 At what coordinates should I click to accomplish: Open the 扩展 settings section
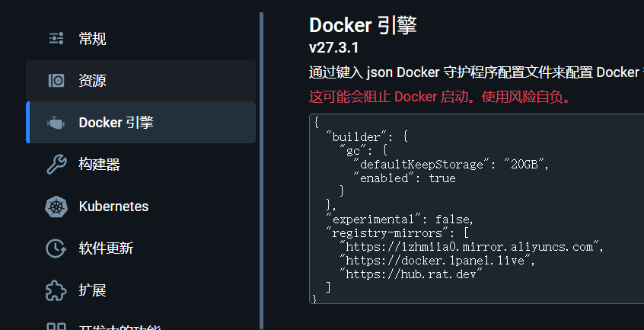click(141, 290)
